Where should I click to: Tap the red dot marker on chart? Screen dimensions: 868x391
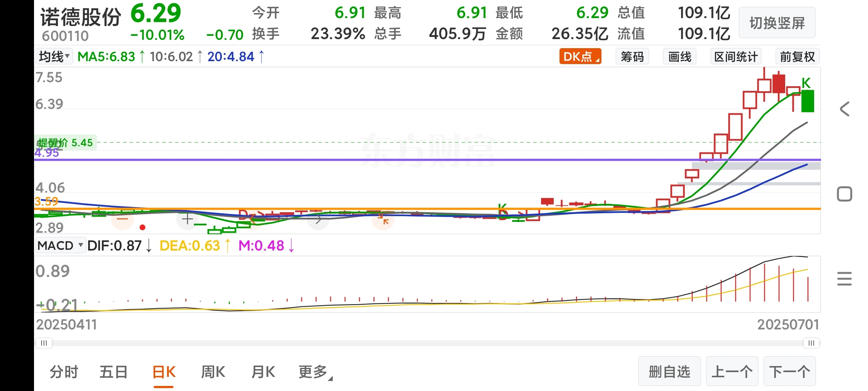(142, 227)
